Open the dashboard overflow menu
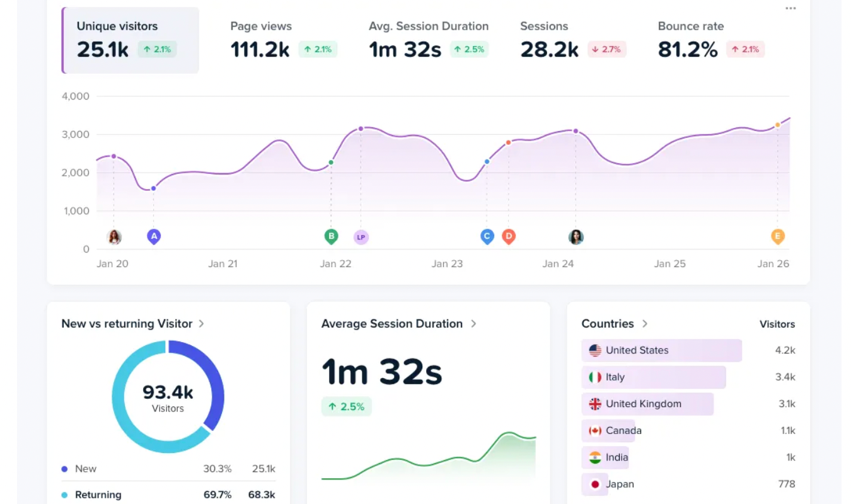The image size is (851, 504). pos(790,8)
